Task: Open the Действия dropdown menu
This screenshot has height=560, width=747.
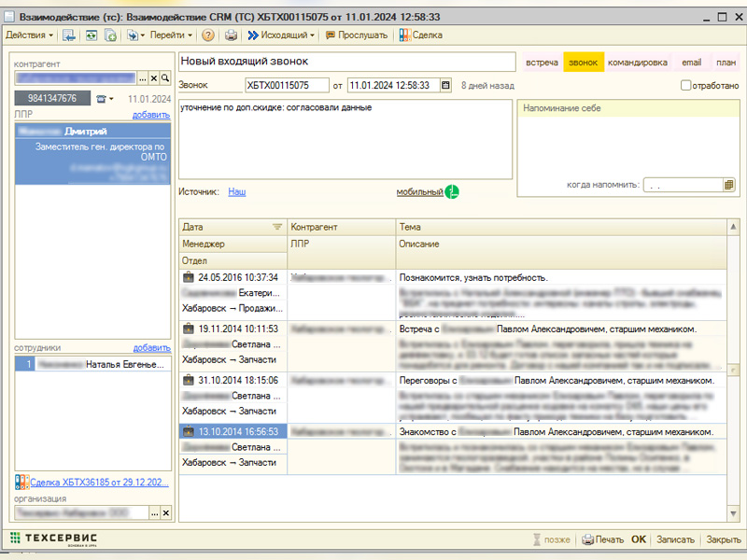Action: coord(30,35)
